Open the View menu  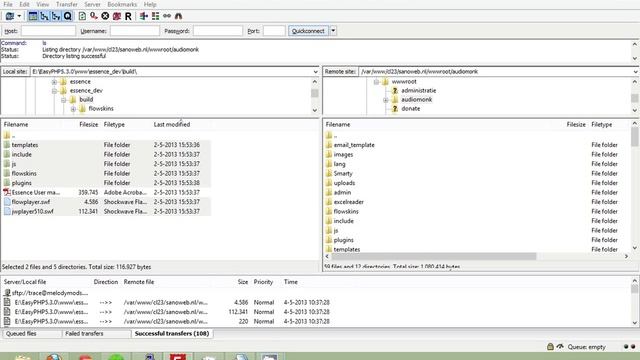[x=42, y=4]
